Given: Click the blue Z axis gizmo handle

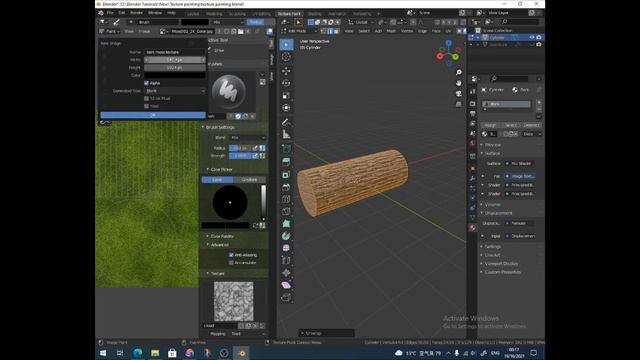Looking at the screenshot, I should (x=449, y=42).
